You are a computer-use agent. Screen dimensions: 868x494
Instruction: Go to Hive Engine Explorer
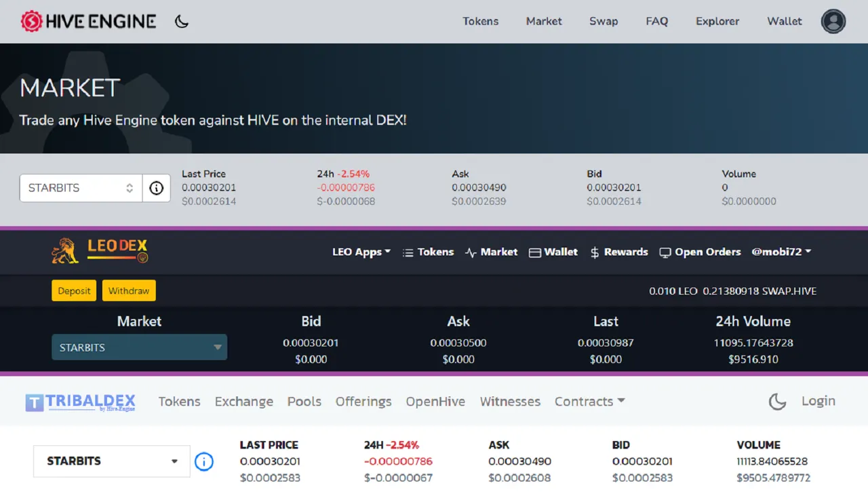(x=717, y=21)
